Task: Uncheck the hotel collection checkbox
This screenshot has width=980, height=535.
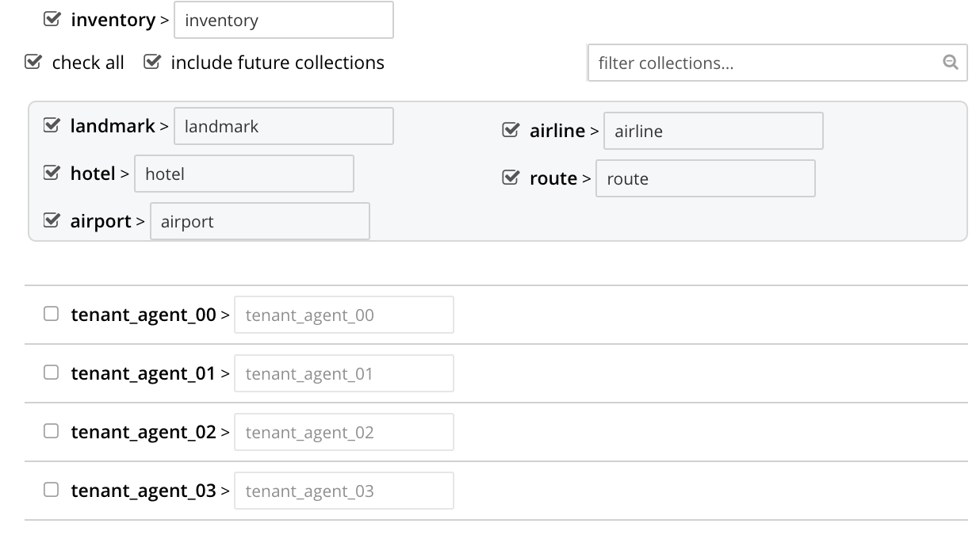Action: 52,173
